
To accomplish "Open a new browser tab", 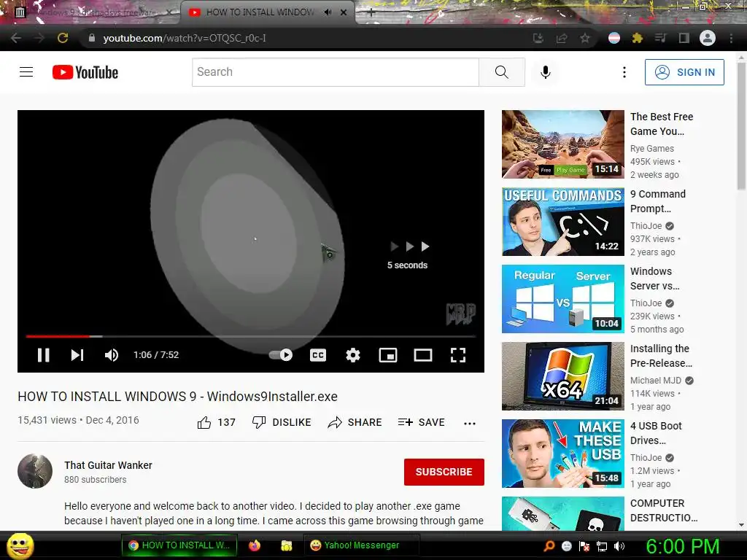I will 371,13.
